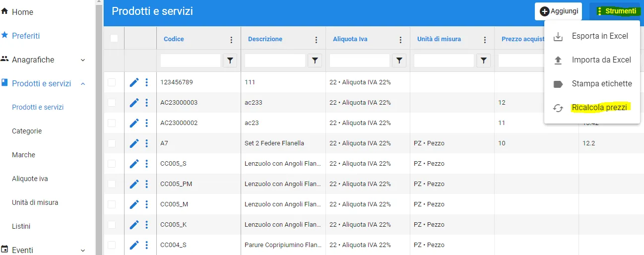Open row actions menu for 123456789

point(146,82)
